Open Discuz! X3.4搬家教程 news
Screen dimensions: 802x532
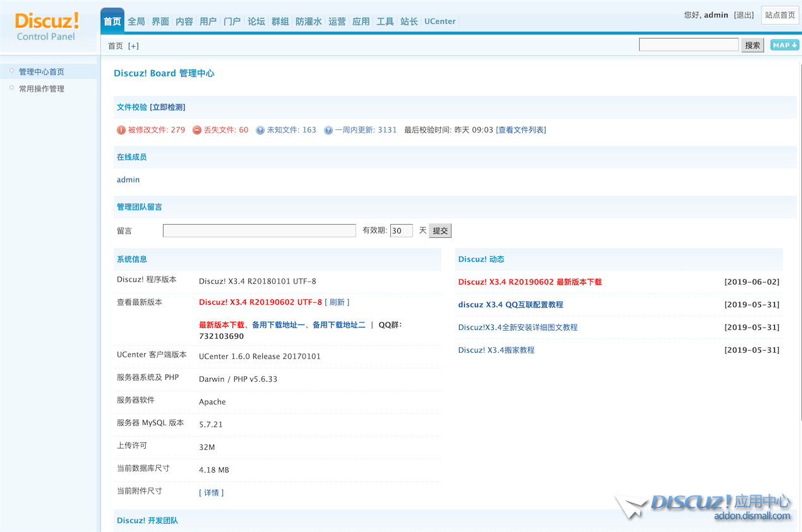[x=496, y=350]
